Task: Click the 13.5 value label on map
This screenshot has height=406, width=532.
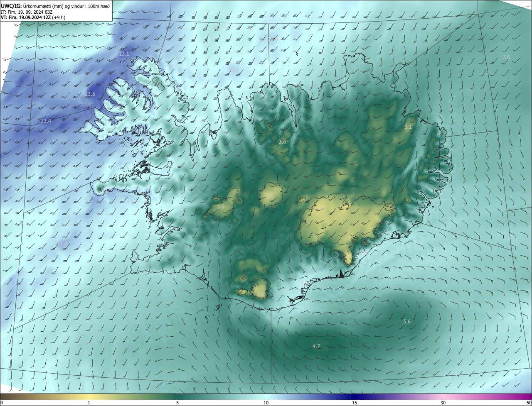Action: click(90, 94)
